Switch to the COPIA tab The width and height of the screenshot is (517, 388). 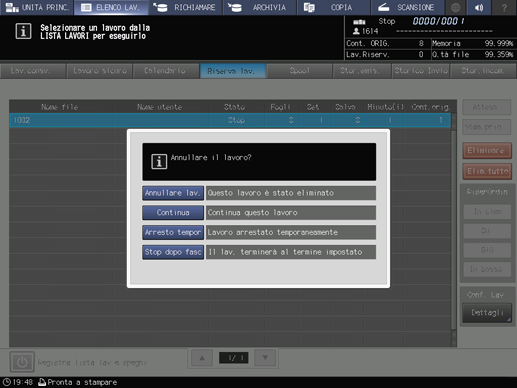(x=333, y=7)
